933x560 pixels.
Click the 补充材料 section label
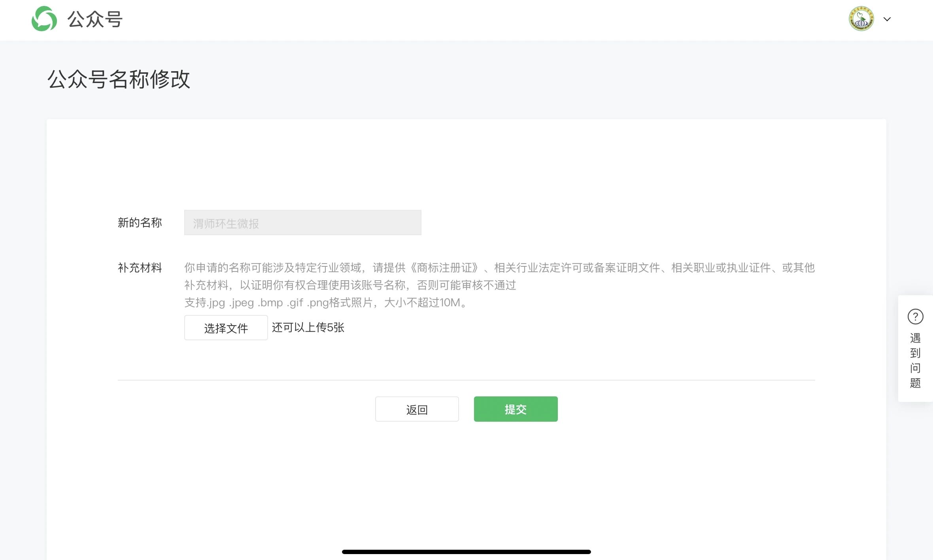(140, 268)
